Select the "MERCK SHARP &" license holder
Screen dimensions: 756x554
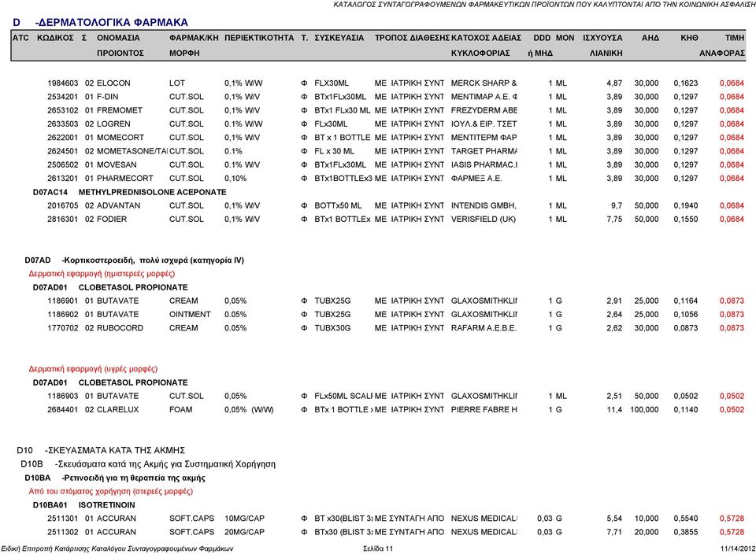coord(484,83)
